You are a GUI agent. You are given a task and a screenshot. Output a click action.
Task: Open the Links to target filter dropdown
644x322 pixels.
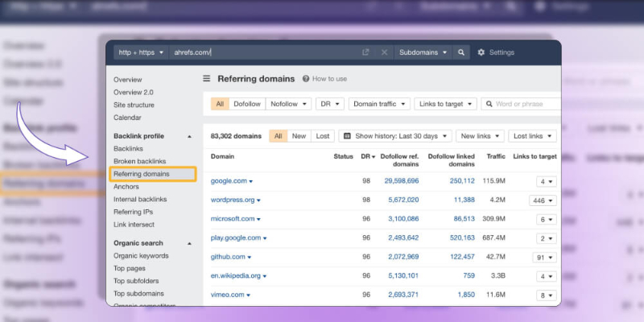tap(446, 104)
